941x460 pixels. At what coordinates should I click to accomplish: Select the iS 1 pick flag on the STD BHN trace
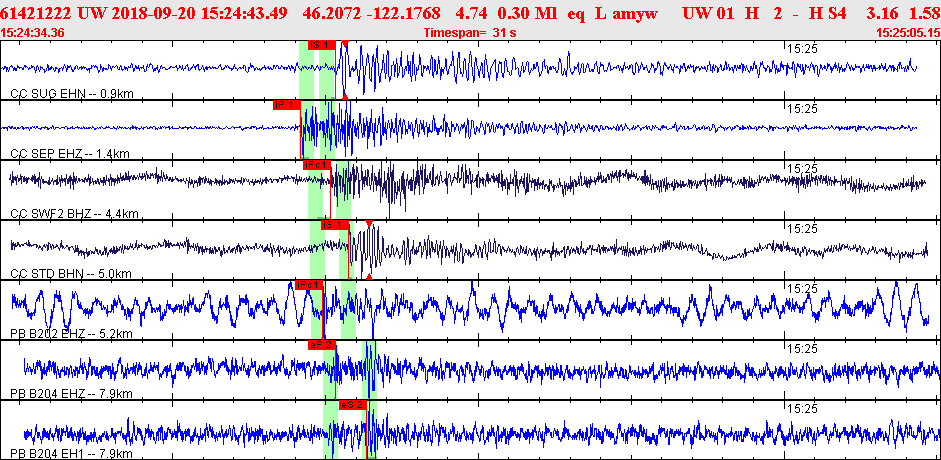tap(335, 225)
